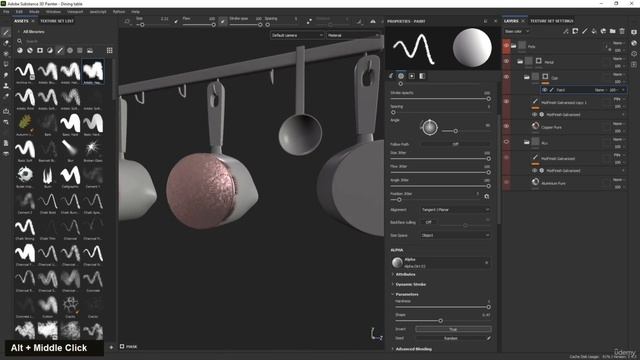640x360 pixels.
Task: Open alpha tab icon in Properties panel
Action: point(401,76)
